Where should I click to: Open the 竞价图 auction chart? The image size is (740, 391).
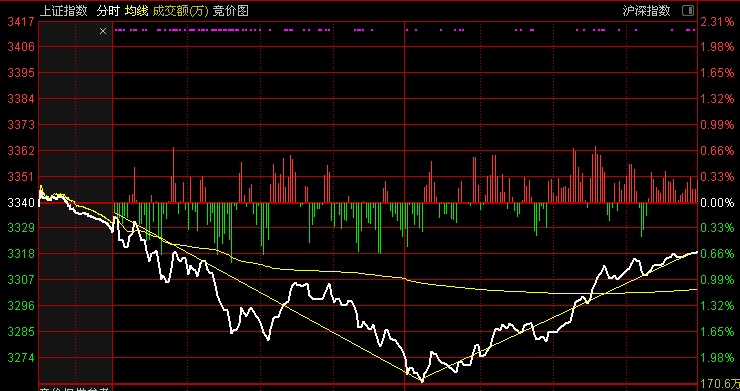(231, 11)
